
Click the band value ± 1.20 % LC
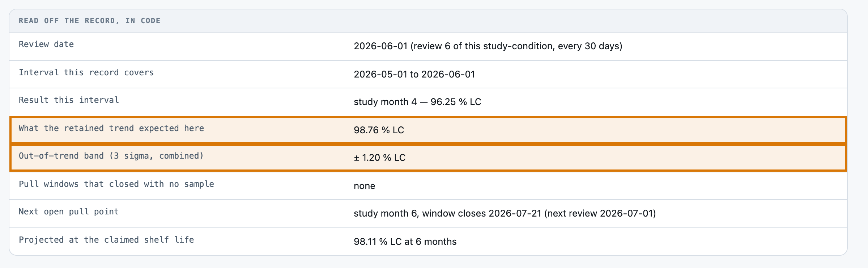coord(379,158)
